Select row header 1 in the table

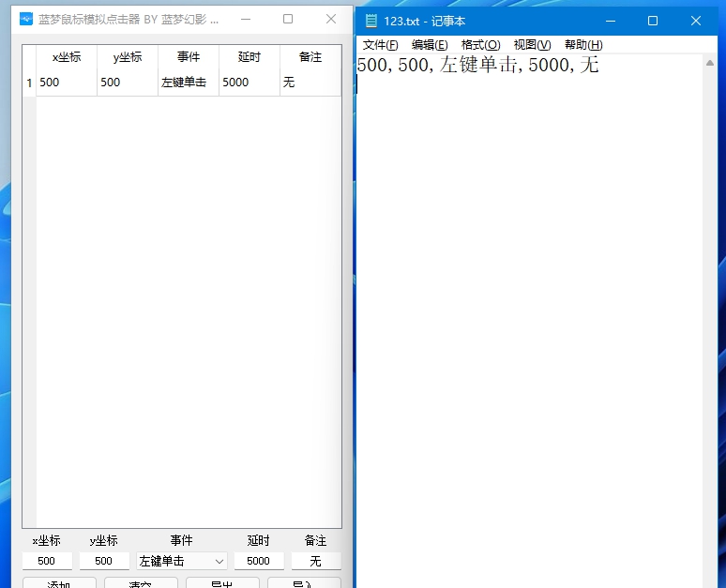[x=29, y=83]
